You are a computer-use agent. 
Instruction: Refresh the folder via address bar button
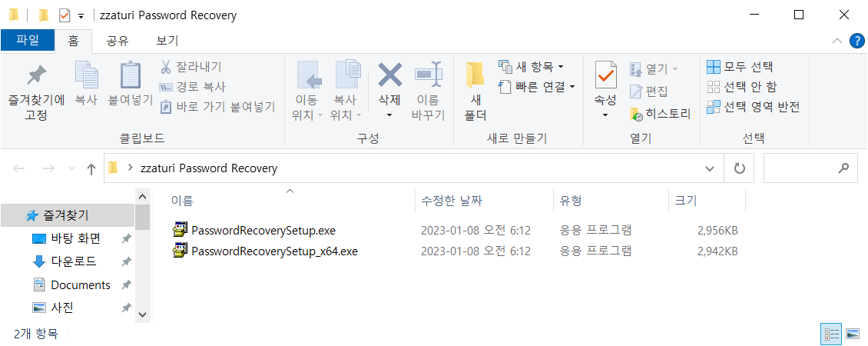coord(740,168)
